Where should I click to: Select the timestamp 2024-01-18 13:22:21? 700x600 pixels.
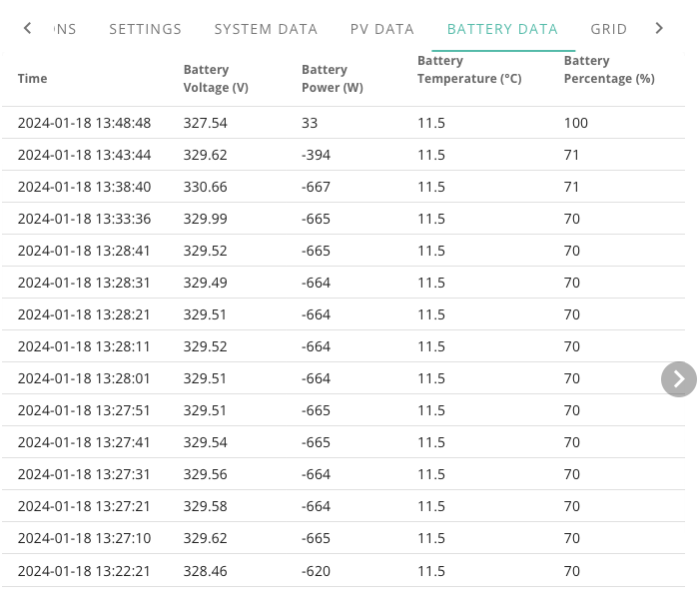(84, 571)
